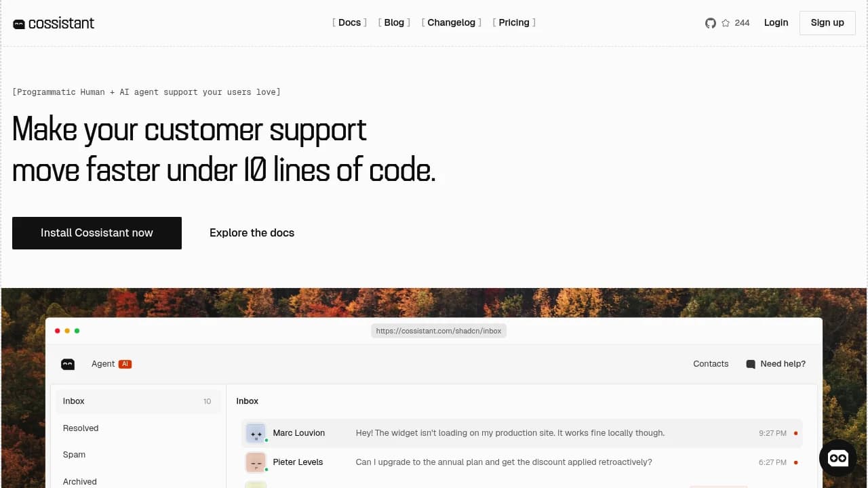The height and width of the screenshot is (488, 868).
Task: Click the Sign up button
Action: 827,22
